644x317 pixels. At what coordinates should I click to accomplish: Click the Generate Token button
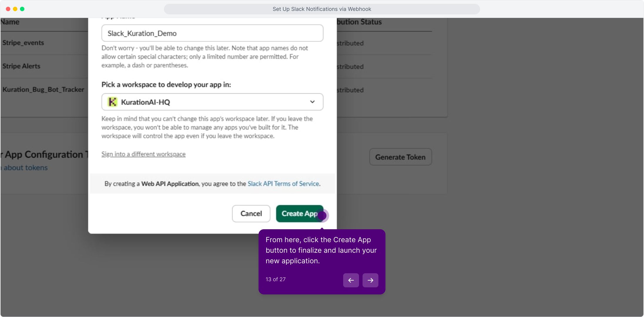click(400, 157)
